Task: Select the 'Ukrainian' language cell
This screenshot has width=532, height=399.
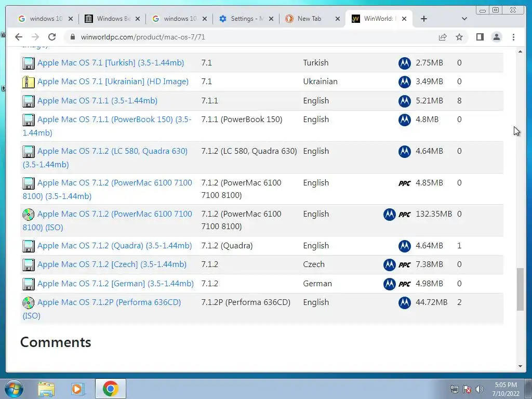Action: [320, 82]
